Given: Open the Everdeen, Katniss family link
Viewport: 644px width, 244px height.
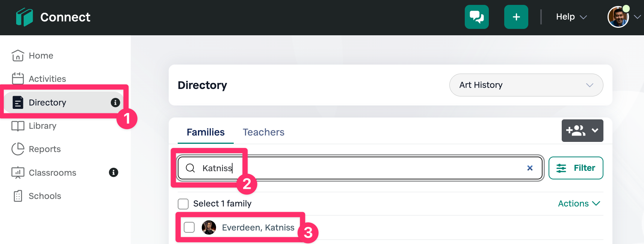Looking at the screenshot, I should coord(258,227).
